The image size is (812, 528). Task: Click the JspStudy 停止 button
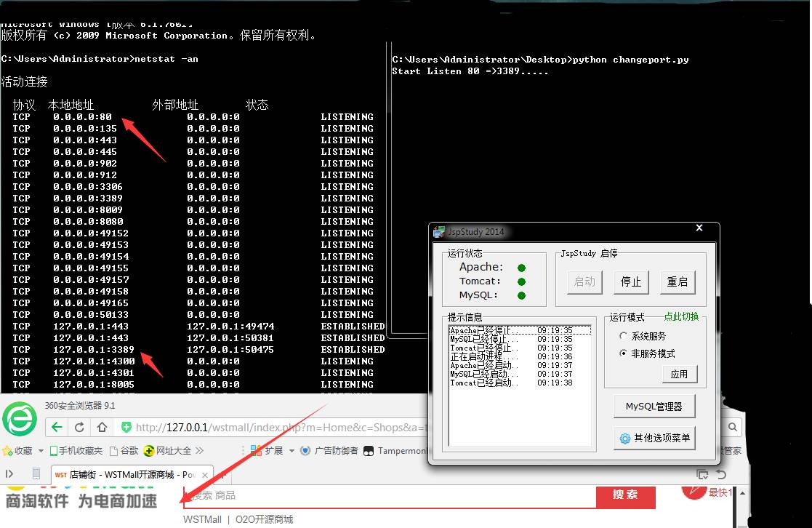click(631, 282)
